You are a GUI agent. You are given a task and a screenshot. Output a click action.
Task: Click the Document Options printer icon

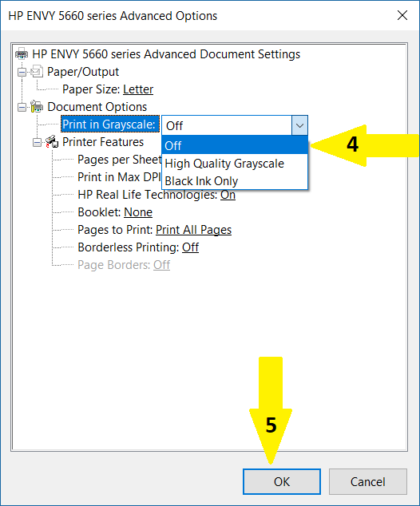[x=37, y=106]
